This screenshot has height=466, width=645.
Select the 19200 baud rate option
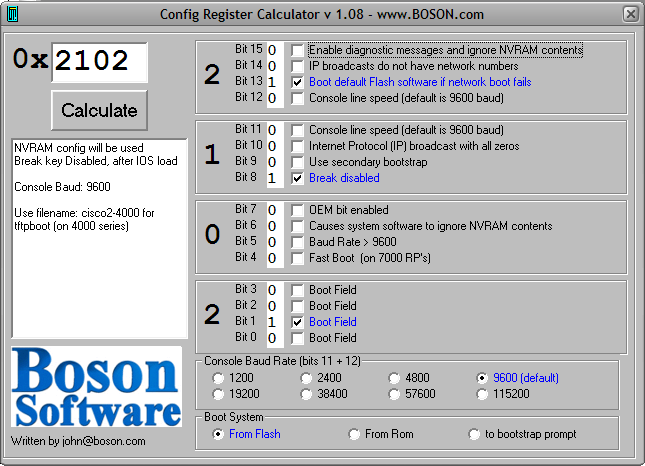point(218,394)
